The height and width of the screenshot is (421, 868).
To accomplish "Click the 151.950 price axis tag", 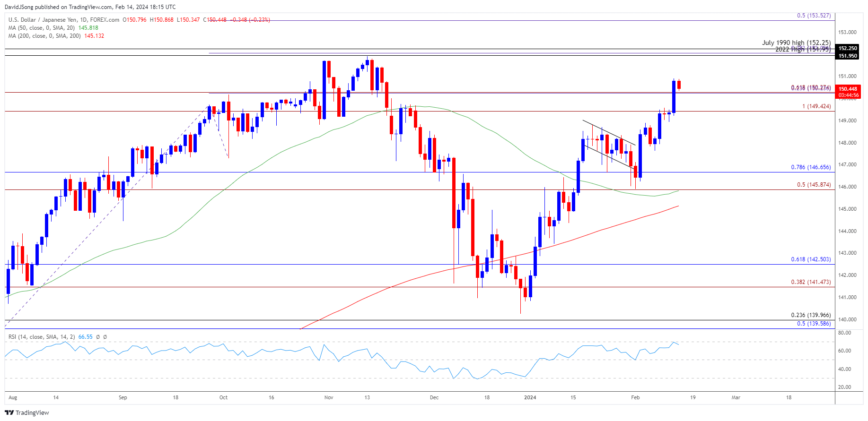I will pos(848,56).
